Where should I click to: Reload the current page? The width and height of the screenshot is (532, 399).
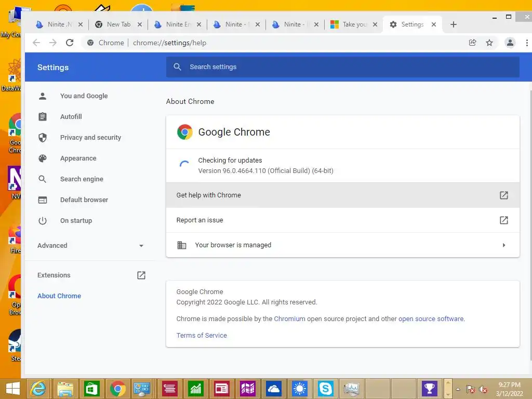(x=70, y=43)
